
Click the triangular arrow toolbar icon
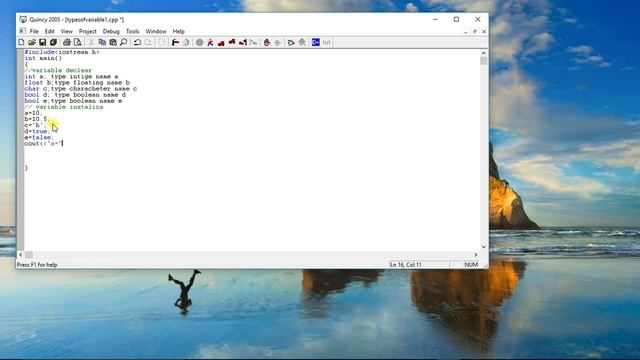click(291, 42)
